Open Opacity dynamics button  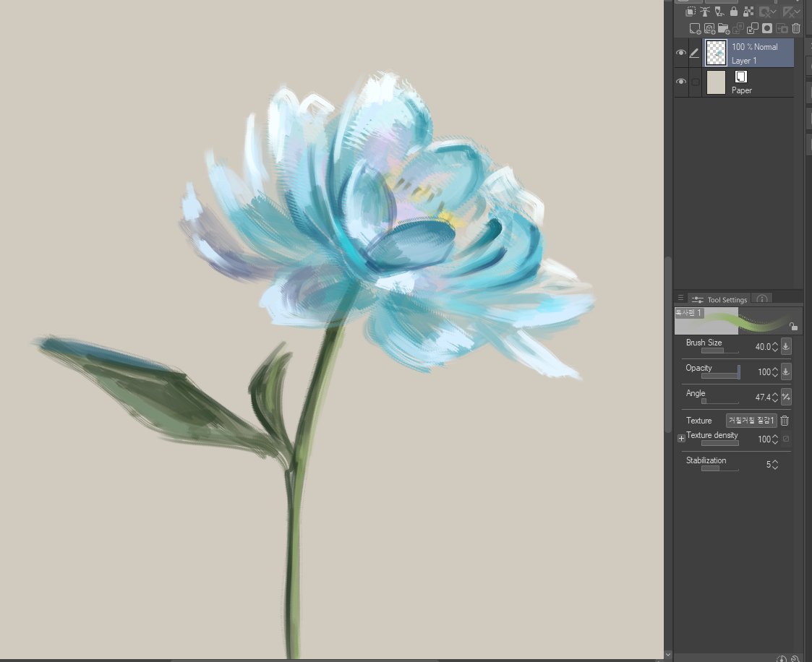pyautogui.click(x=785, y=371)
